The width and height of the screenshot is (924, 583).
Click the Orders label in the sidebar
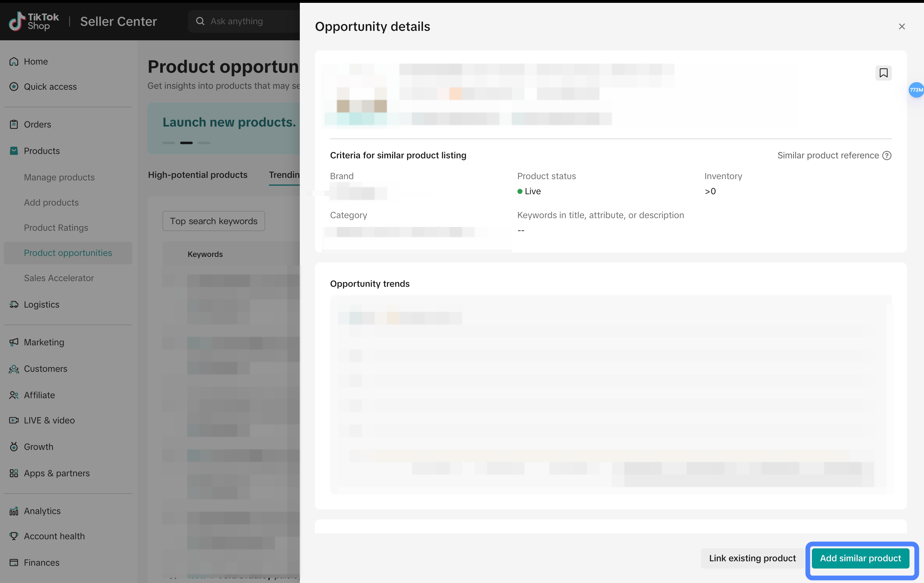(37, 124)
